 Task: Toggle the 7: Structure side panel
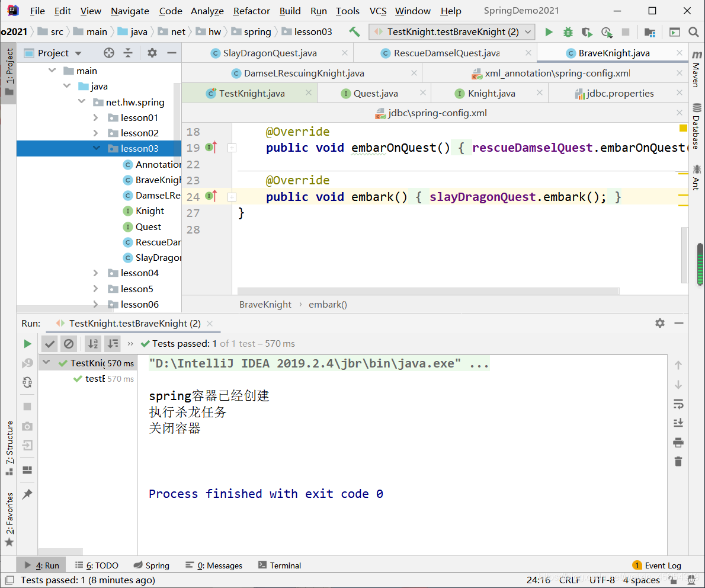click(x=9, y=448)
